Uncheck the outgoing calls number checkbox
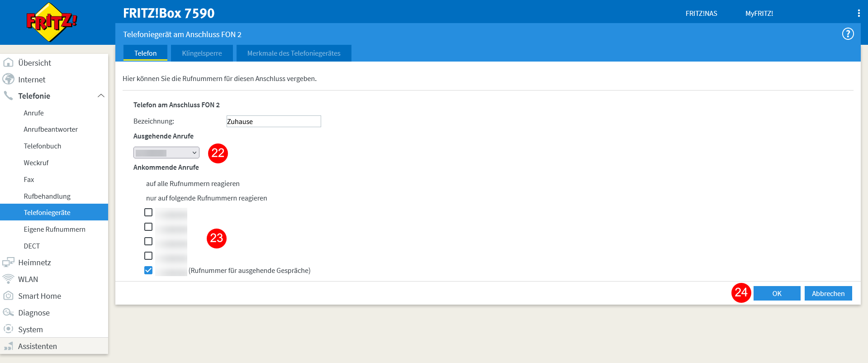 coord(148,270)
